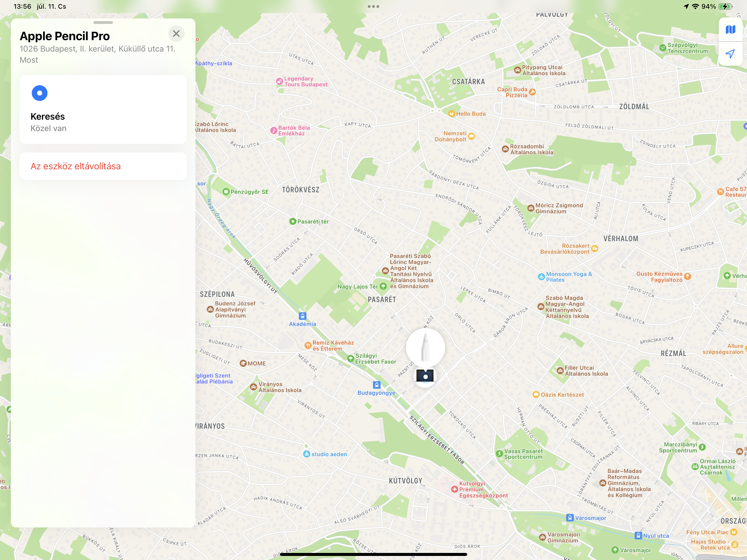The width and height of the screenshot is (747, 560).
Task: Open the map mode switcher
Action: (730, 30)
